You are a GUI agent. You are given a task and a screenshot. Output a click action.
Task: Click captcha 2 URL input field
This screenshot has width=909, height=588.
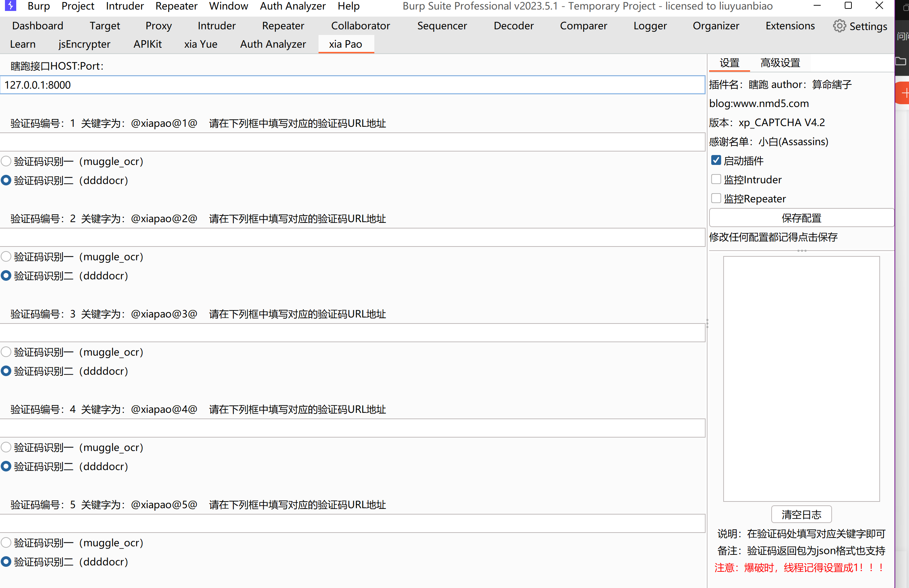[x=352, y=237]
